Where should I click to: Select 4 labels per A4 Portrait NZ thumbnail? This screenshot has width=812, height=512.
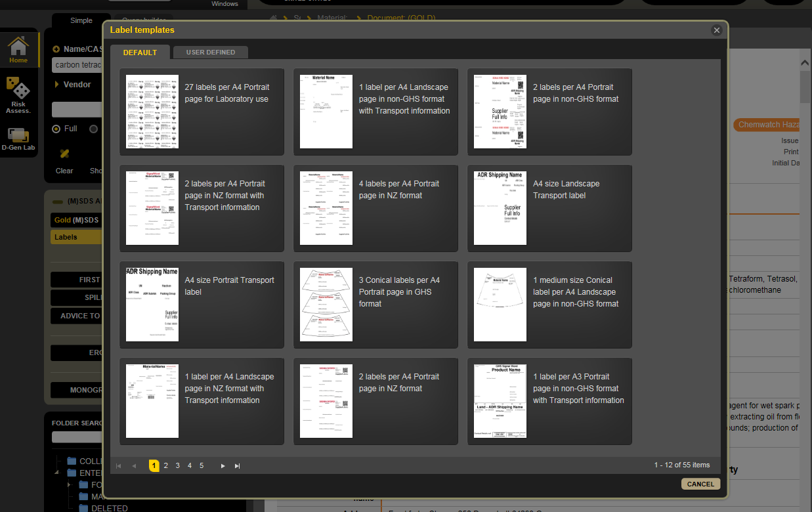click(x=326, y=208)
